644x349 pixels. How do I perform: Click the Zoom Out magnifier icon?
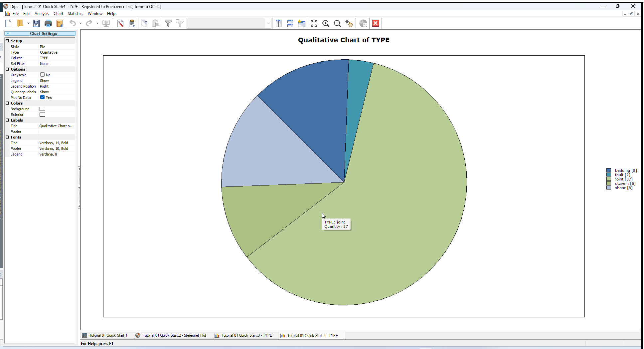[x=337, y=23]
